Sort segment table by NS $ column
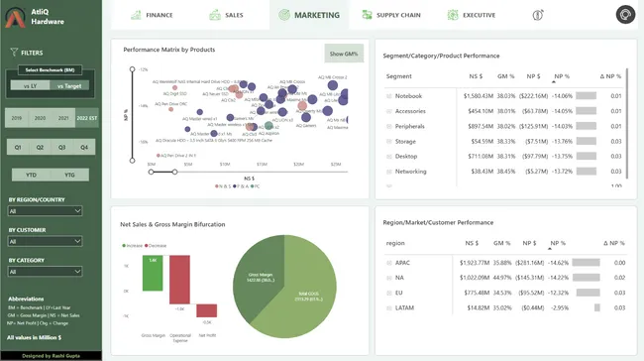Viewport: 644px width, 361px height. point(476,76)
